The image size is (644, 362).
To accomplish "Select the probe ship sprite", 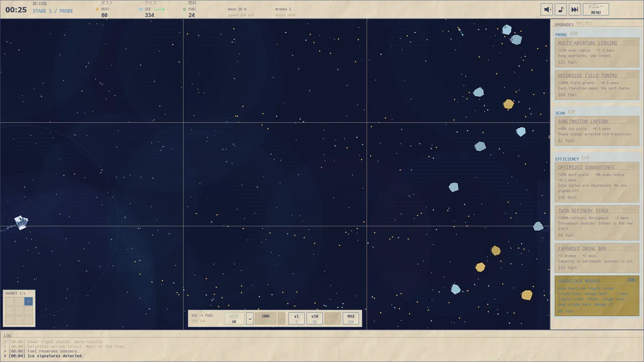I will 21,222.
